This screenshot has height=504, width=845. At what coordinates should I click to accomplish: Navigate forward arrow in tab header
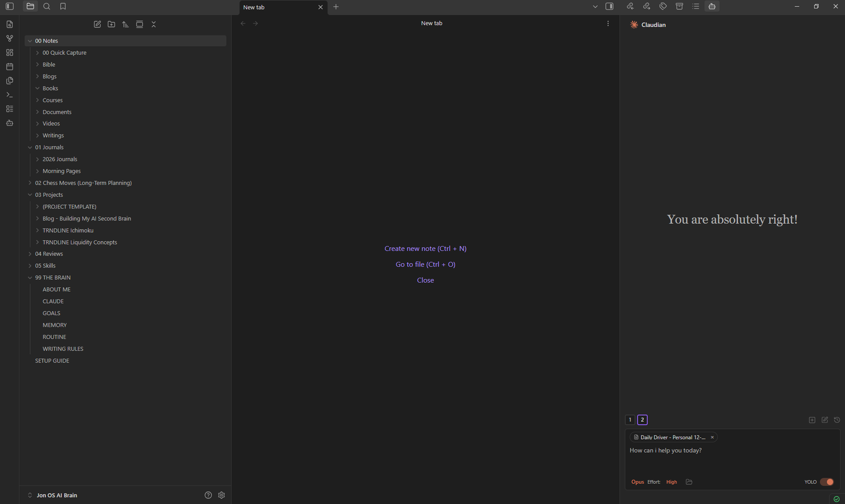pyautogui.click(x=256, y=23)
